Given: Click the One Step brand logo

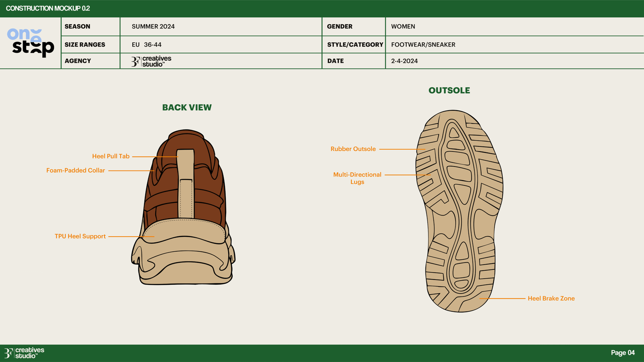Looking at the screenshot, I should (31, 43).
